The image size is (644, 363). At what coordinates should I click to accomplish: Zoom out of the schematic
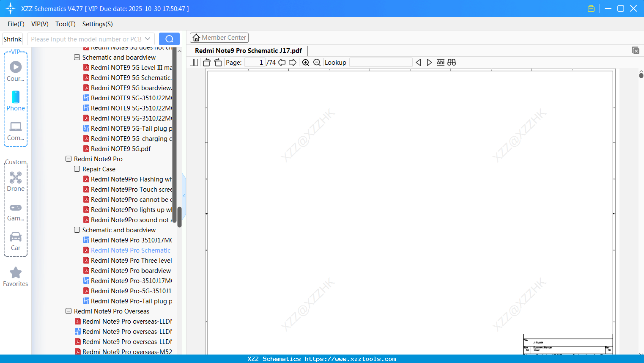(x=317, y=63)
